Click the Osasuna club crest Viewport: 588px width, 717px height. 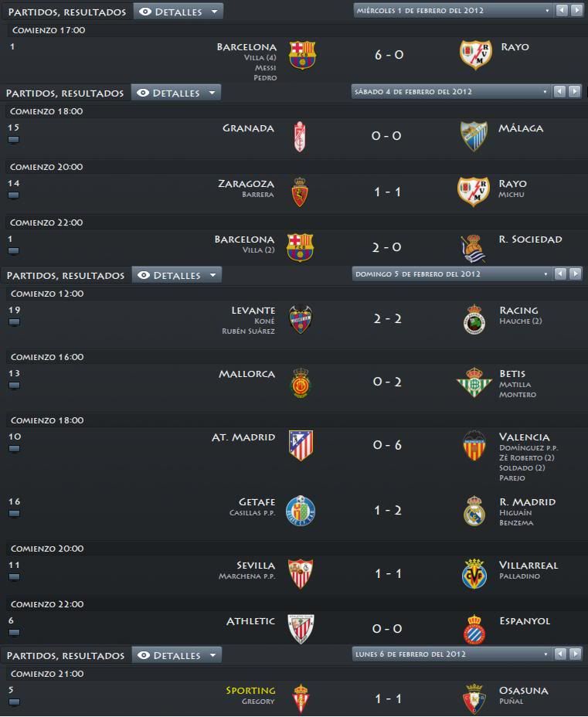click(474, 698)
